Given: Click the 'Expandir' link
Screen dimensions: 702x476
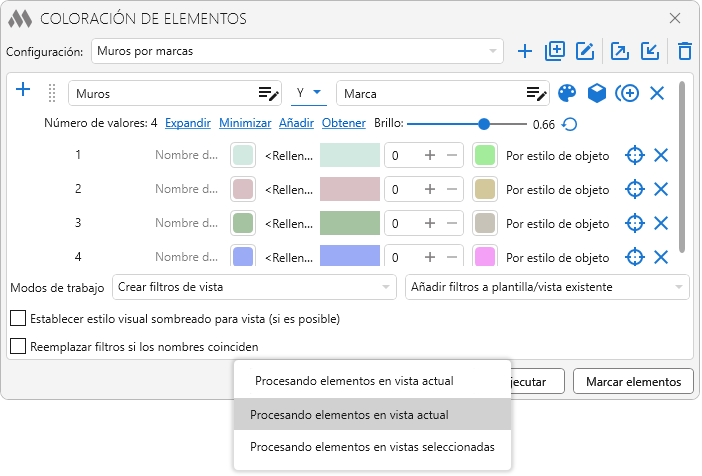Looking at the screenshot, I should click(x=187, y=123).
